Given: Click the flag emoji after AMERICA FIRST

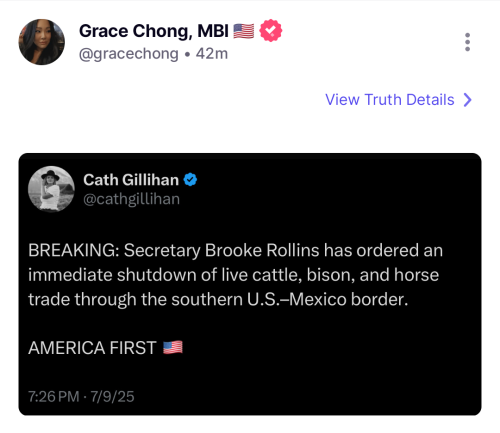Looking at the screenshot, I should coord(173,347).
